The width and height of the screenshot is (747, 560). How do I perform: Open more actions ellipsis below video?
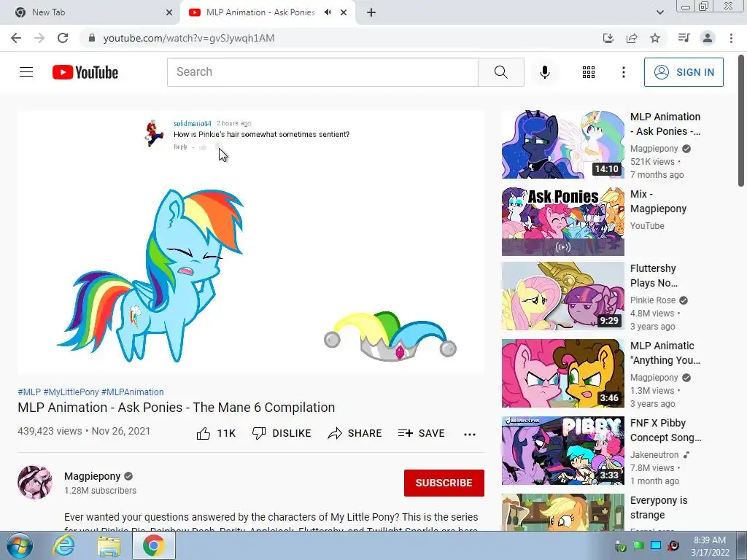(469, 434)
